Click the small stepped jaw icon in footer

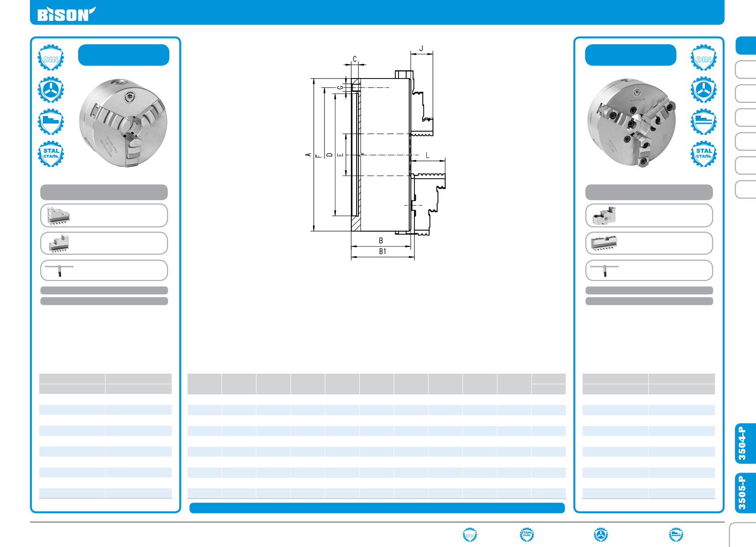676,535
